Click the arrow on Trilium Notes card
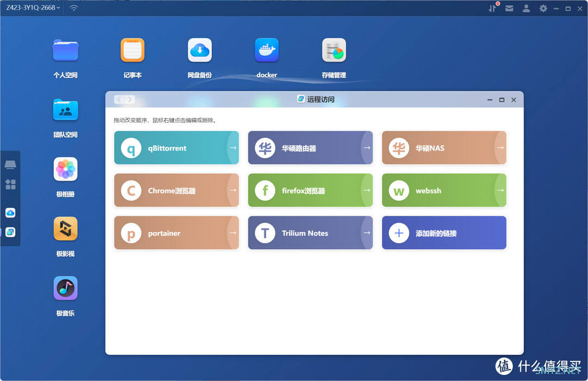 tap(367, 233)
